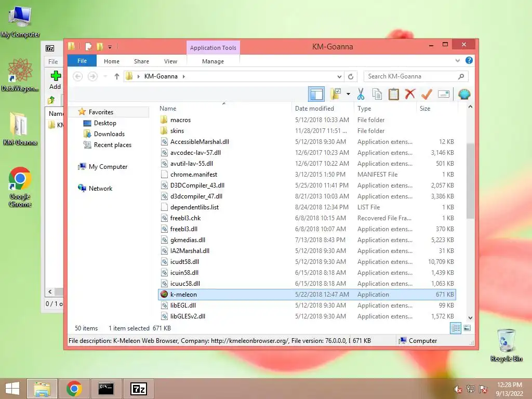Click Add button in 7-Zip window
Image resolution: width=532 pixels, height=399 pixels.
(x=55, y=81)
